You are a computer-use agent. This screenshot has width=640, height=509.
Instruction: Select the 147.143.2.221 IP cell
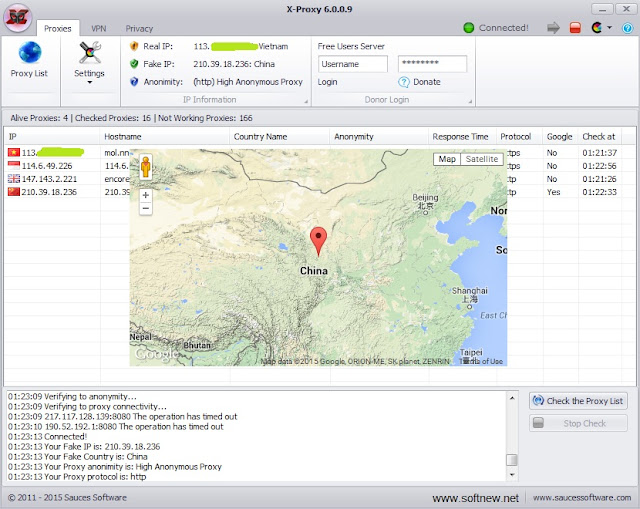[x=49, y=179]
